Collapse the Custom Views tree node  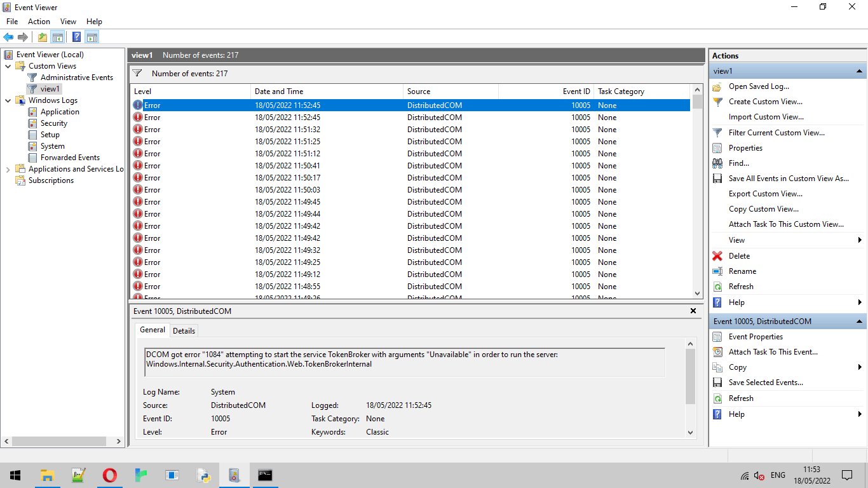tap(8, 66)
